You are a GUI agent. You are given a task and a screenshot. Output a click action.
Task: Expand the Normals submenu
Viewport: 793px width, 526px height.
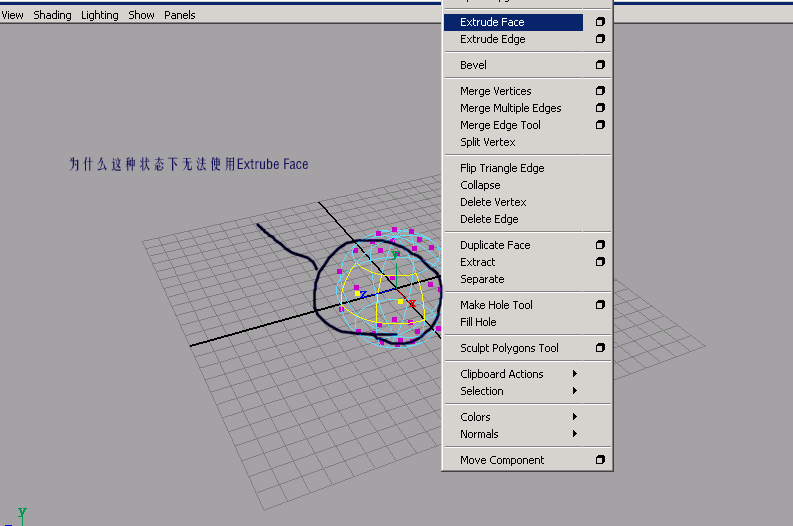[x=527, y=434]
